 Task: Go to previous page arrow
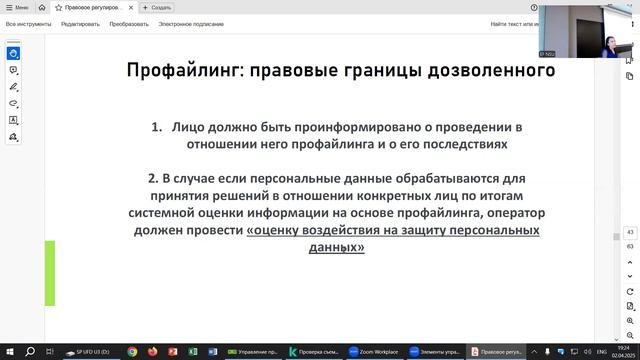(x=630, y=262)
